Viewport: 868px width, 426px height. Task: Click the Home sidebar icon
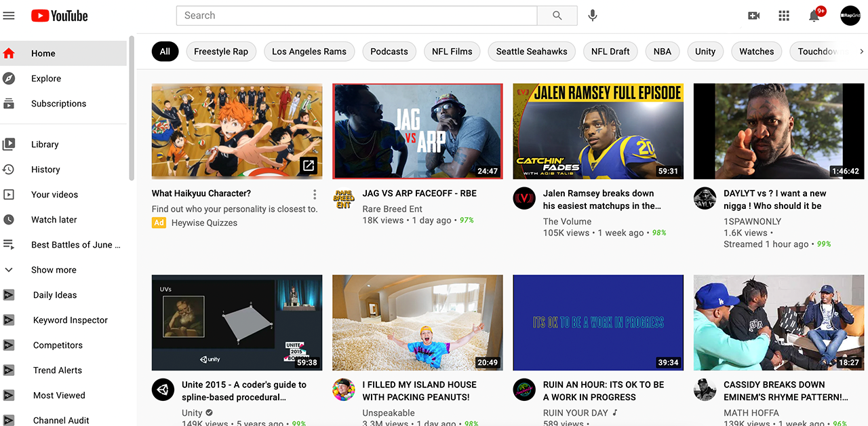coord(9,53)
